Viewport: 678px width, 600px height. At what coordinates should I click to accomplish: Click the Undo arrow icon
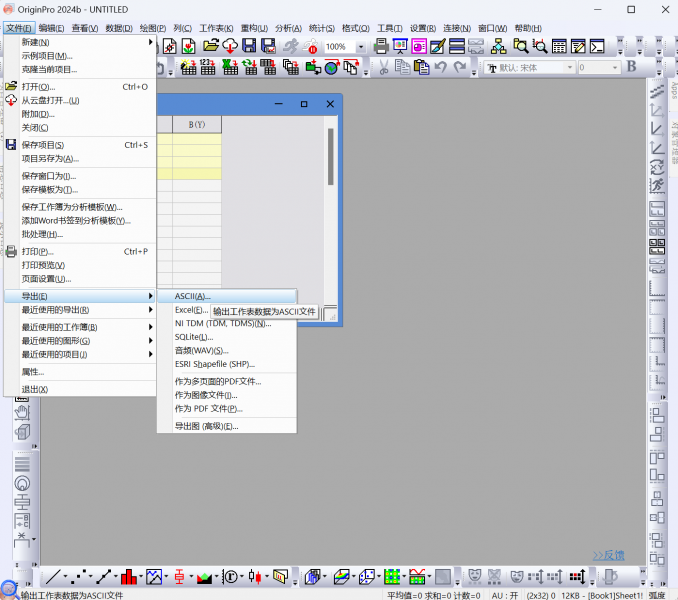click(441, 67)
